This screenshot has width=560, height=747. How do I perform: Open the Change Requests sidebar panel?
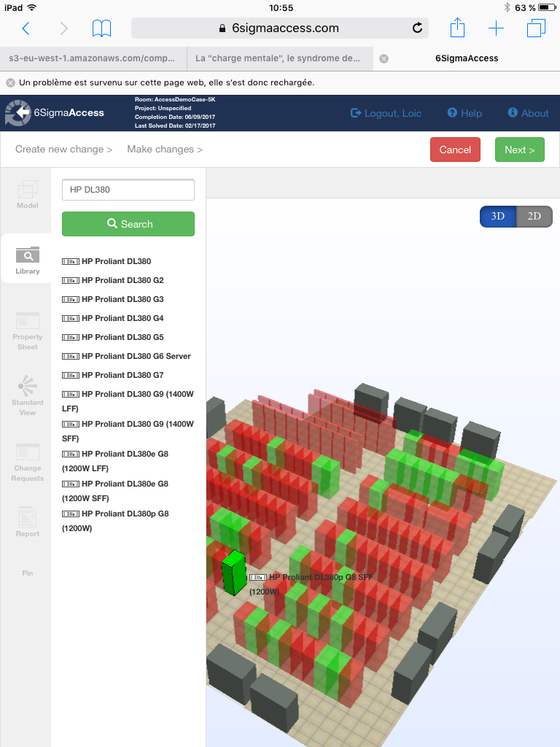click(28, 463)
